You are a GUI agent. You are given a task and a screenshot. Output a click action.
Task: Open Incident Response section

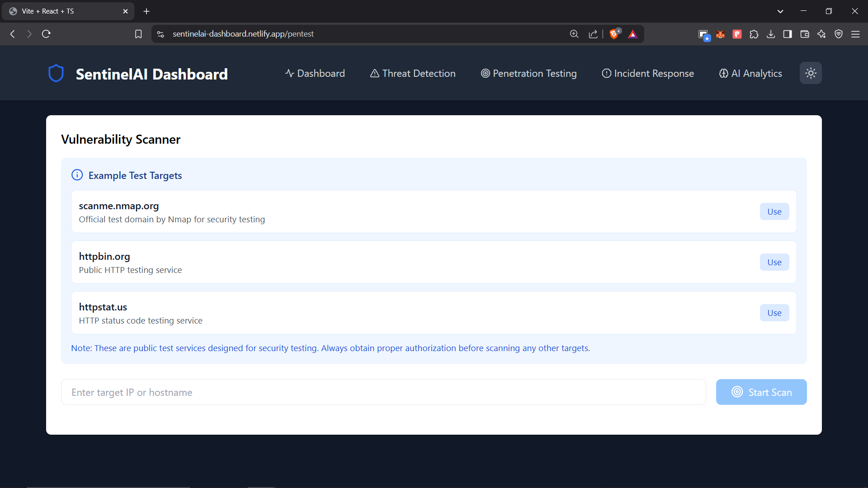tap(647, 73)
